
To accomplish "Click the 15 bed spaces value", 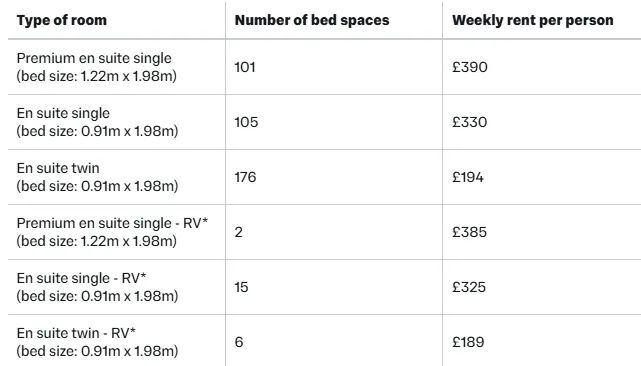I will click(241, 287).
